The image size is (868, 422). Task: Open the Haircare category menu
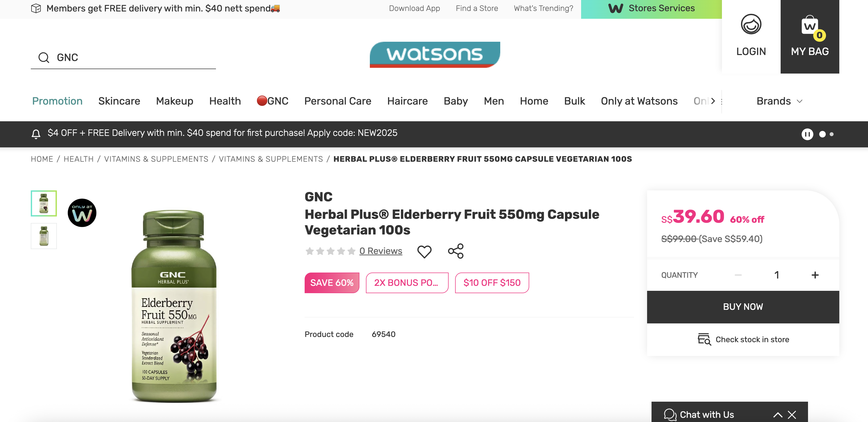(407, 101)
